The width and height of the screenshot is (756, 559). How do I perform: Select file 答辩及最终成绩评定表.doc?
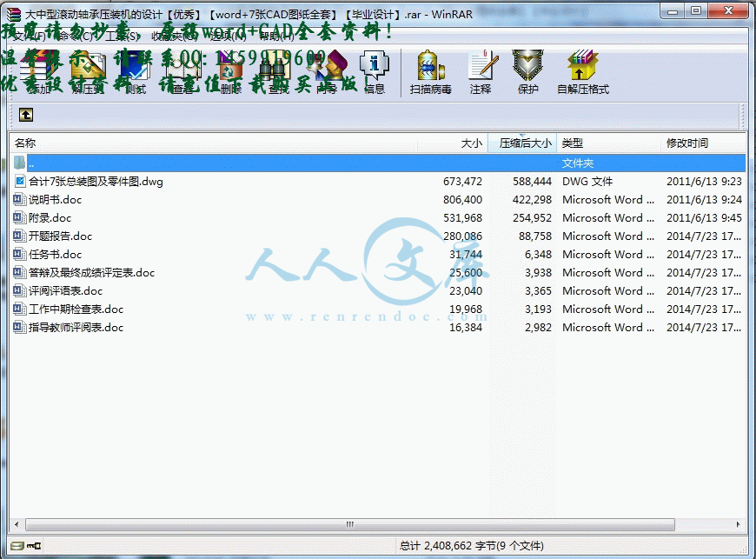(91, 272)
